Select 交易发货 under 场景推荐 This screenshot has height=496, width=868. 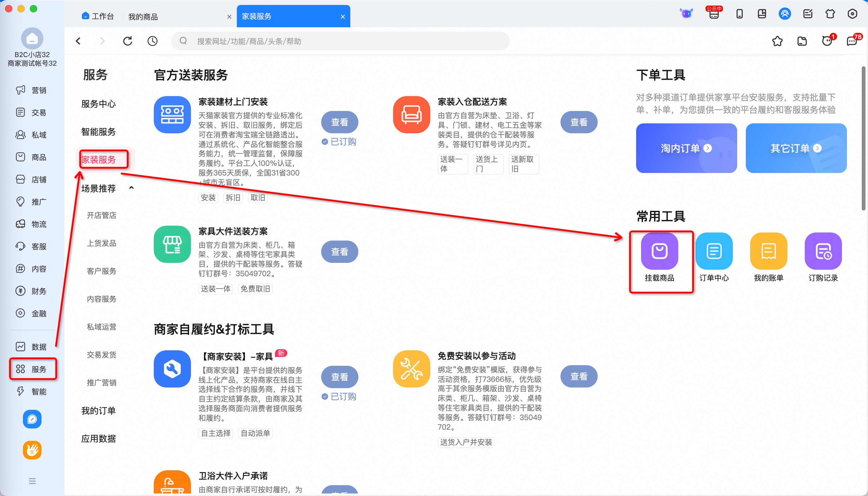tap(101, 355)
